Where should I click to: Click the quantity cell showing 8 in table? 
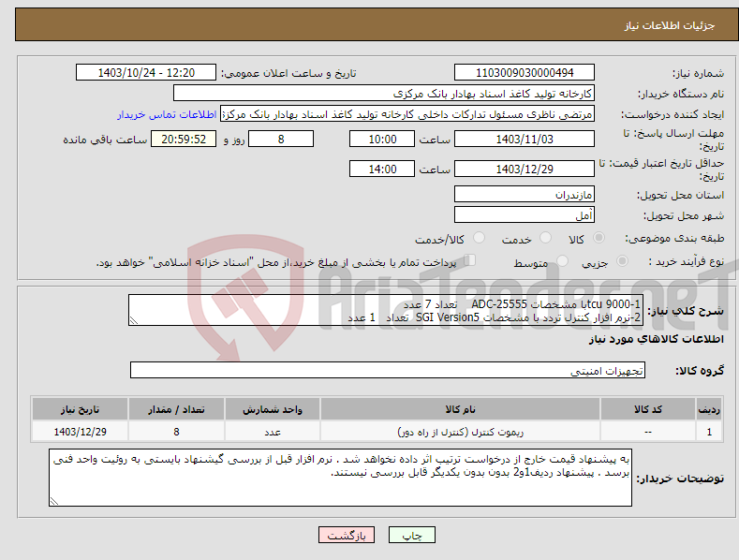click(x=176, y=432)
